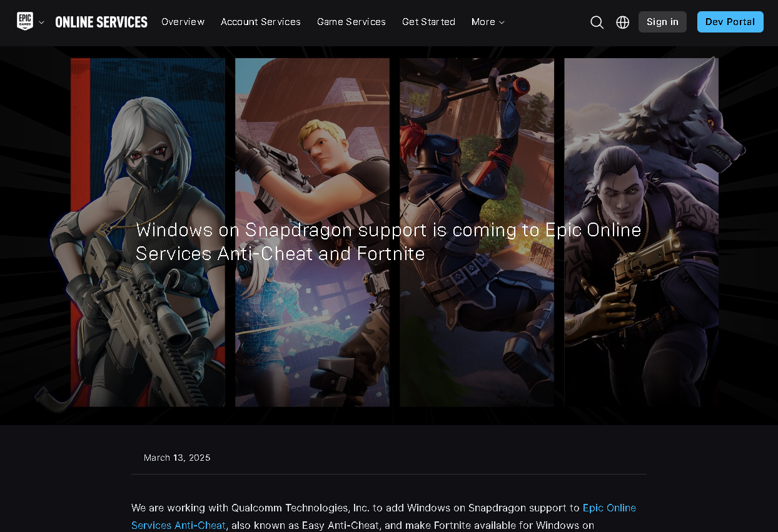Open the Dev Portal
This screenshot has height=532, width=778.
coord(730,21)
